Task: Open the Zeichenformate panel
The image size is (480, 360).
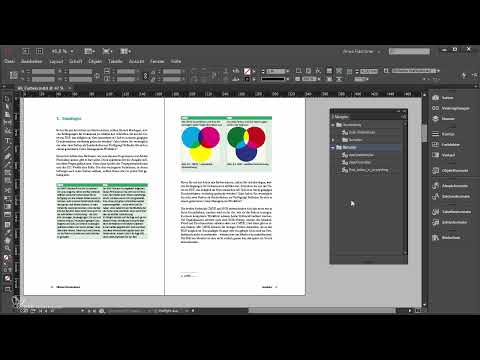Action: 451,197
